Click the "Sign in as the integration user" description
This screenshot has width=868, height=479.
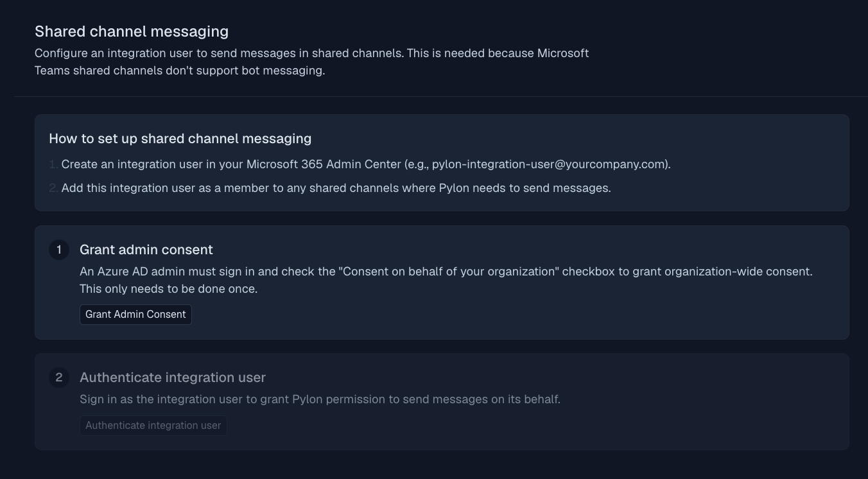tap(320, 399)
